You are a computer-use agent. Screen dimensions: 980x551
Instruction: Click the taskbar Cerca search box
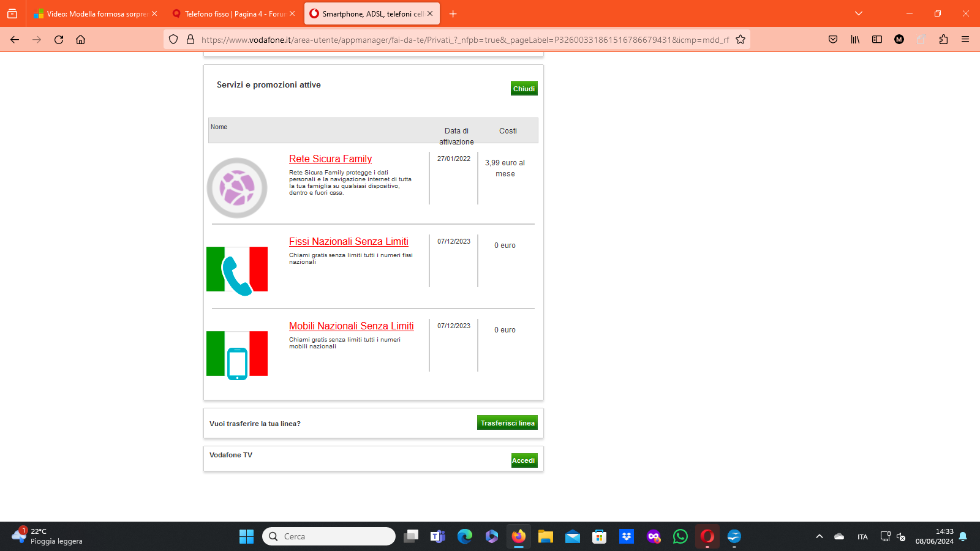click(329, 536)
